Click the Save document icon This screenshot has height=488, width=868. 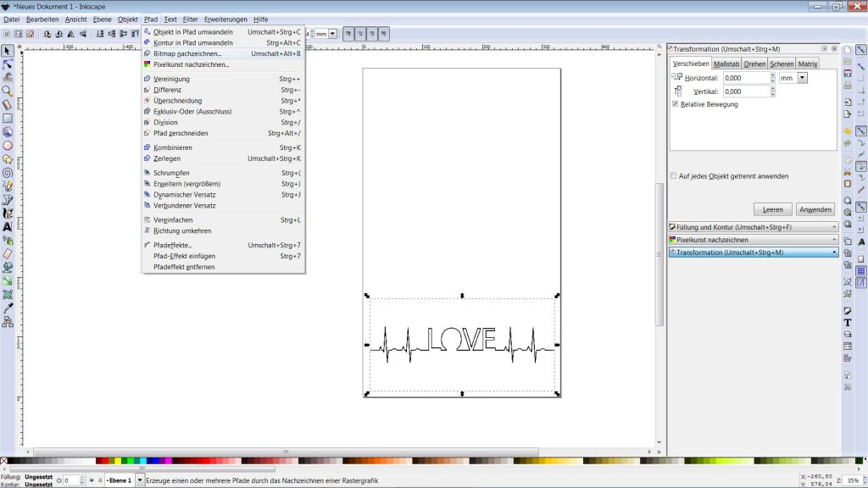tap(848, 74)
